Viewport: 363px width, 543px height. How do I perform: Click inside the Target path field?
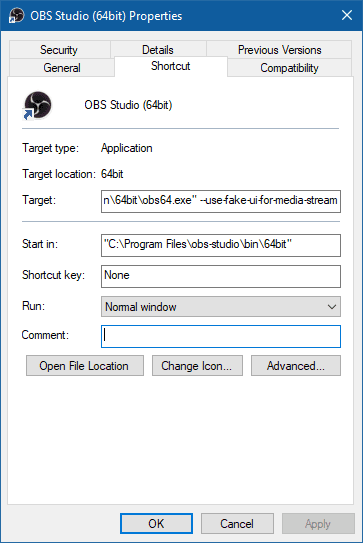(x=221, y=201)
